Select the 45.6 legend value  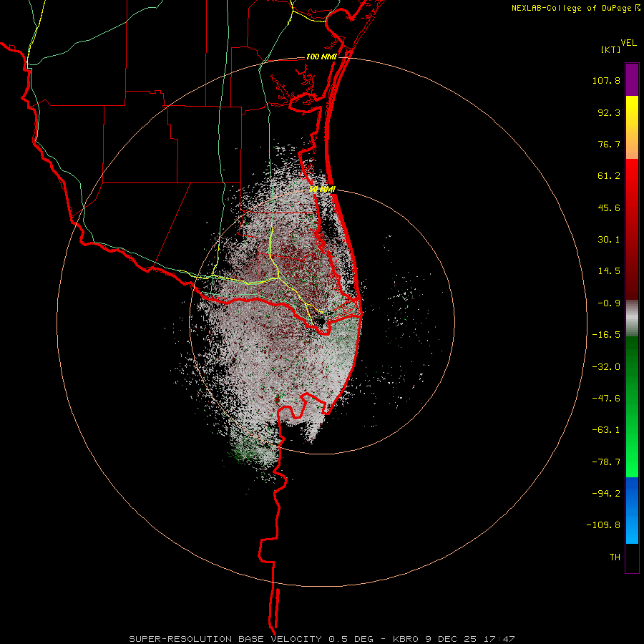point(609,208)
